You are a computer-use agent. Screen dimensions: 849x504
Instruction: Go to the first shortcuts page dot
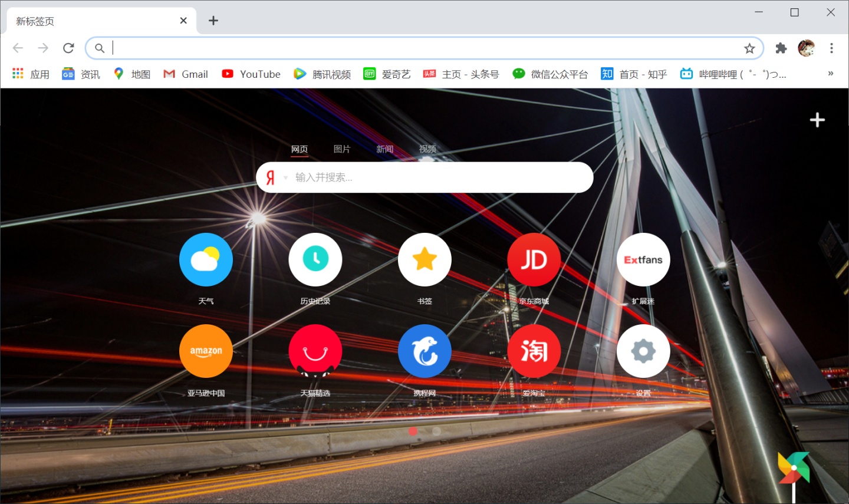[x=413, y=431]
